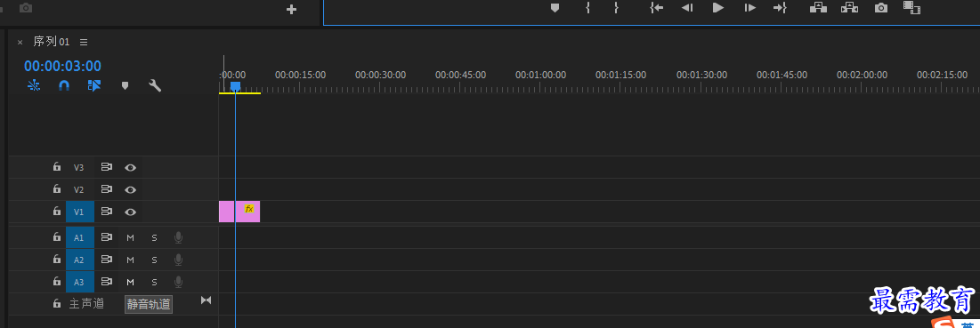Step forward one frame
The width and height of the screenshot is (980, 328).
tap(750, 7)
